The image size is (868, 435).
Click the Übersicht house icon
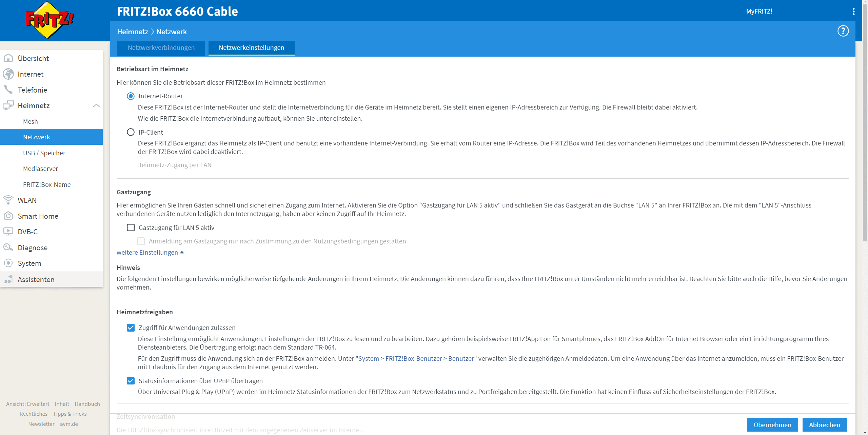tap(8, 58)
